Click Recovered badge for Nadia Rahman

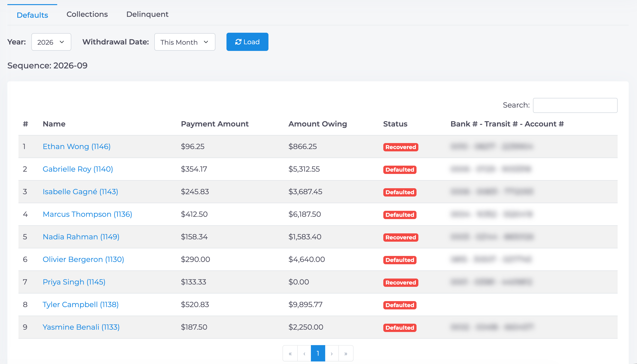coord(401,237)
